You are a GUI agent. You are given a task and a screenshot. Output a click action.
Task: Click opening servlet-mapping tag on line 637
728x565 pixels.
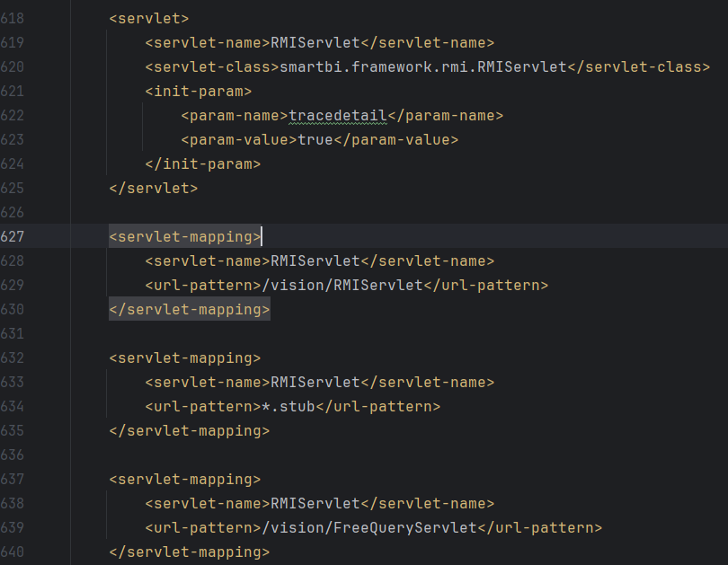click(184, 479)
